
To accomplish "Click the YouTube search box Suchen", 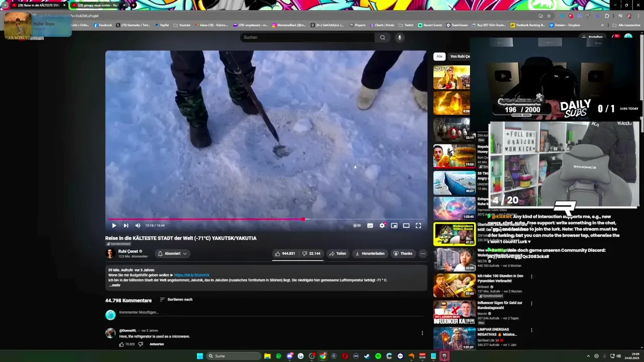I will (x=307, y=37).
